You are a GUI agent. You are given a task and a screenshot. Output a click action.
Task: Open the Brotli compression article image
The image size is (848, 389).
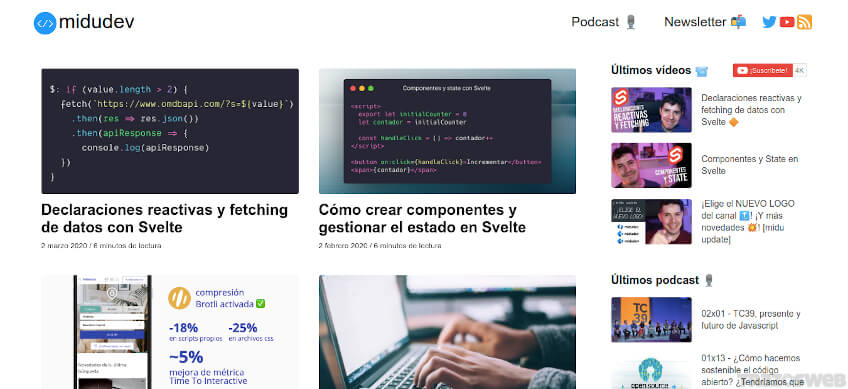pos(170,332)
